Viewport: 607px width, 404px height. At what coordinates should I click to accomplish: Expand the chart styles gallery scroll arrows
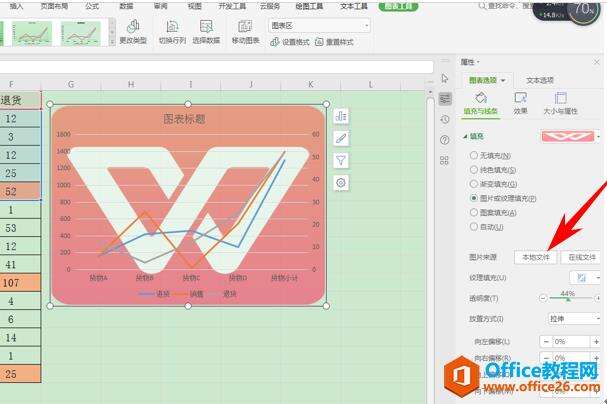pyautogui.click(x=111, y=34)
